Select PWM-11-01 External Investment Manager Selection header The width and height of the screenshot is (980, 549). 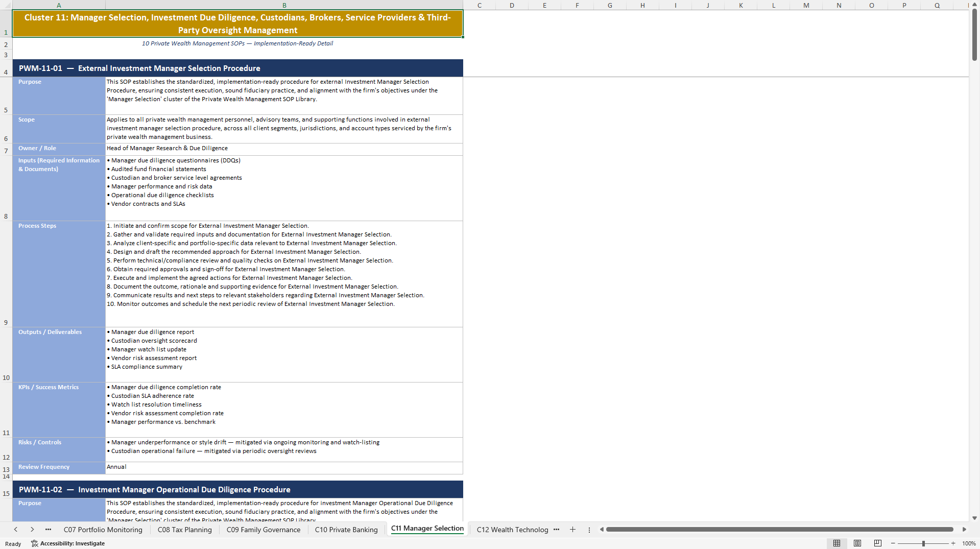pos(237,68)
